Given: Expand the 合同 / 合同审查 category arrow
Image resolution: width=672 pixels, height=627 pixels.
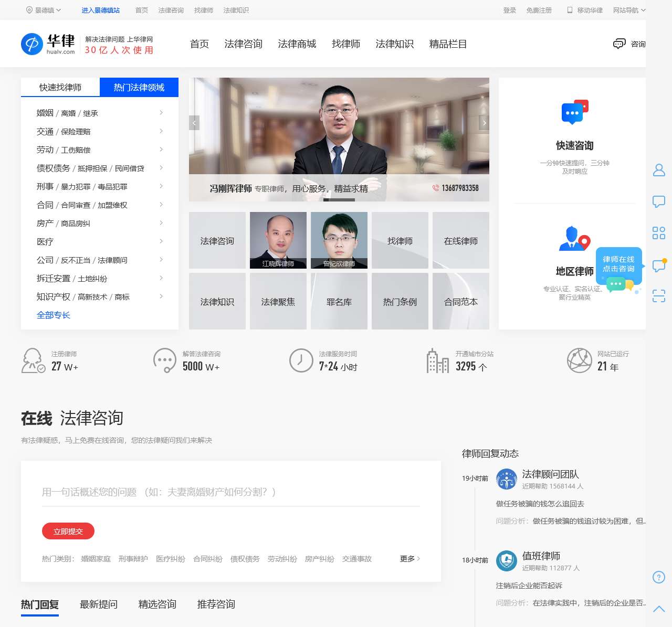Looking at the screenshot, I should coord(161,205).
